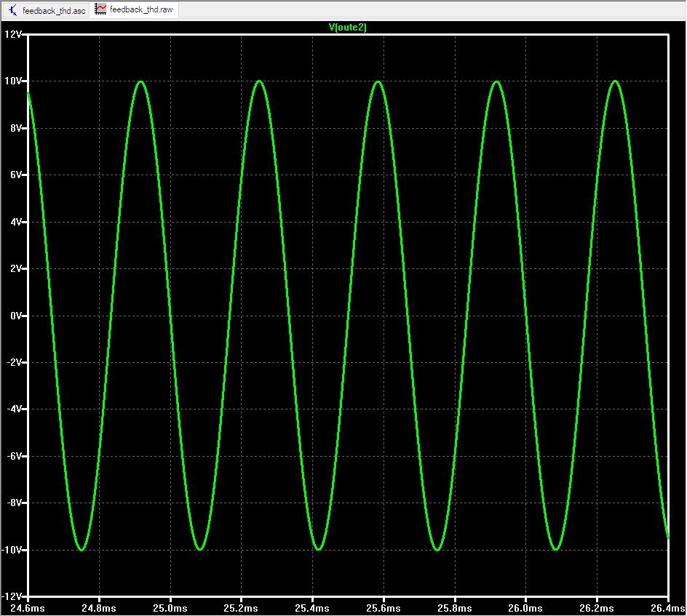Click the 12V label on vertical axis
The image size is (687, 616).
tap(13, 34)
